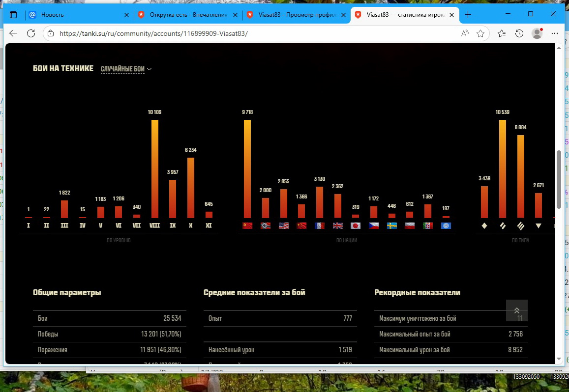The height and width of the screenshot is (392, 569).
Task: Click the tallest tier VIII bar
Action: tap(155, 168)
